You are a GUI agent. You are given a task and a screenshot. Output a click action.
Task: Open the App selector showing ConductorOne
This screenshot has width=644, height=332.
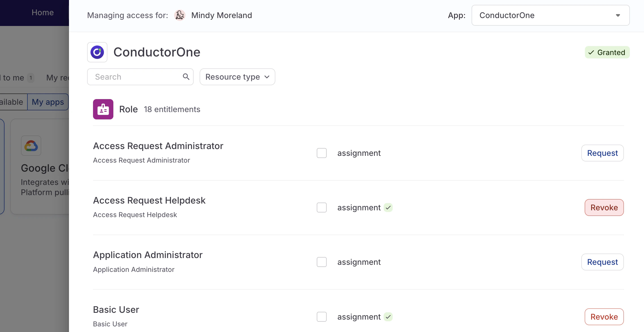click(550, 15)
